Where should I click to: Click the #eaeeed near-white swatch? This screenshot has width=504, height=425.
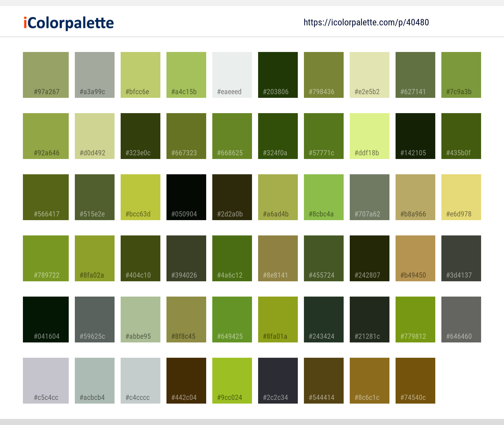click(232, 75)
